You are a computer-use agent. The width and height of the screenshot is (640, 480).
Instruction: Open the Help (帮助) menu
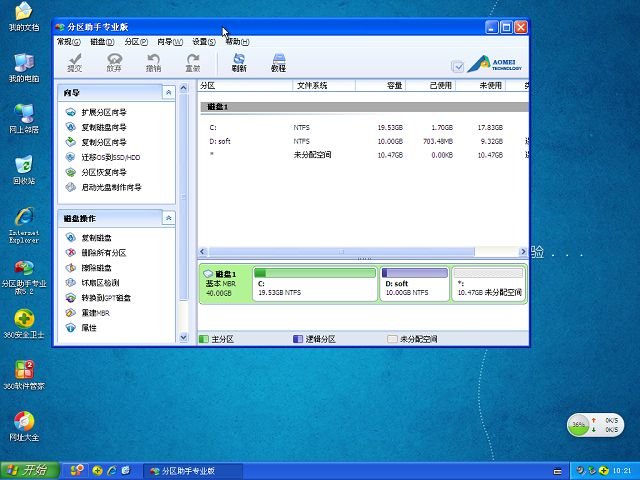click(x=237, y=42)
